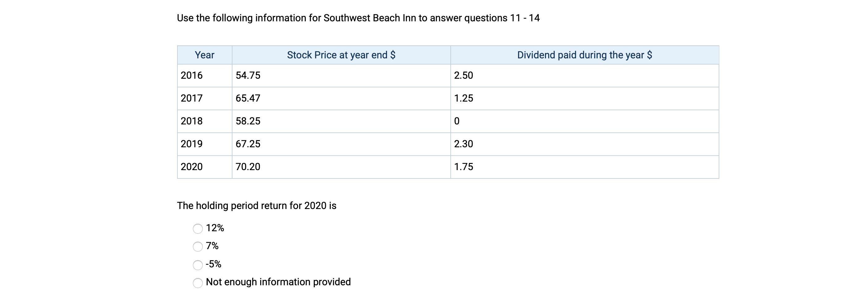Choose the 7% radio button
This screenshot has height=301, width=868.
198,246
